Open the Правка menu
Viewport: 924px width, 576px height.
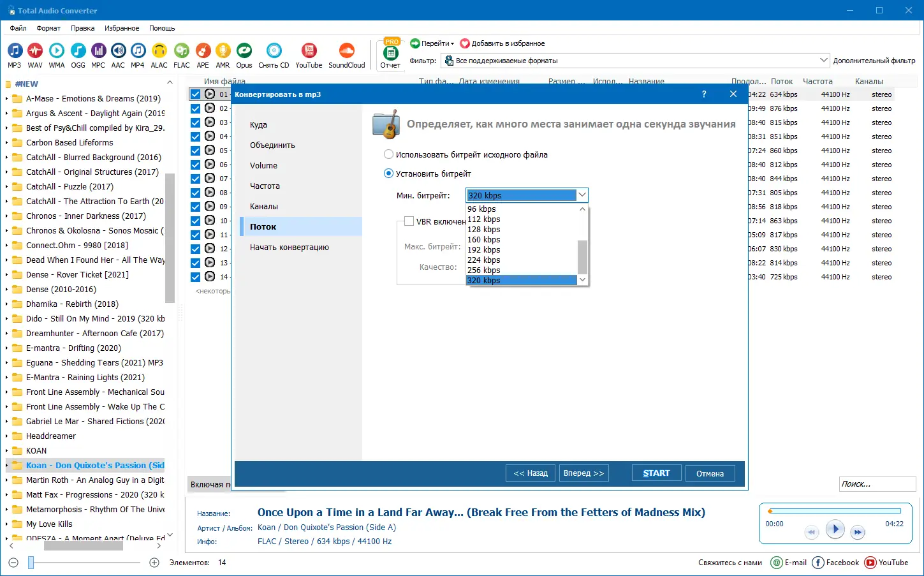[x=83, y=28]
